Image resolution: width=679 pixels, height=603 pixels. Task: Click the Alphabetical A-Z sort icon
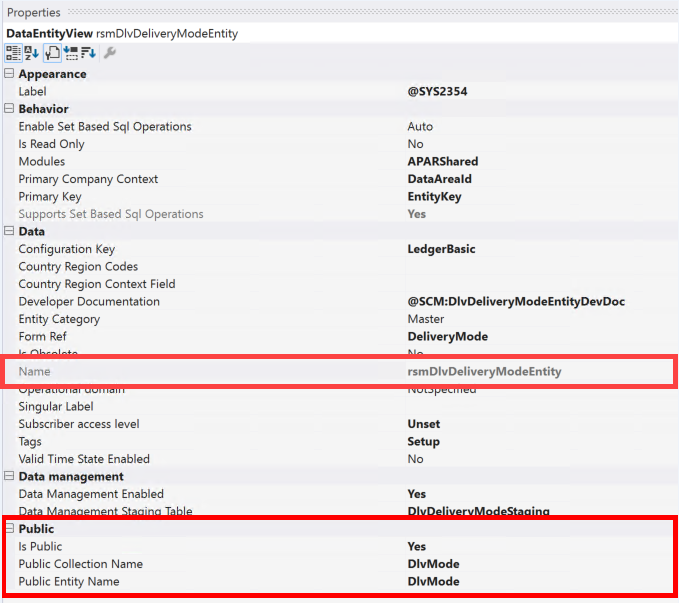click(x=31, y=52)
